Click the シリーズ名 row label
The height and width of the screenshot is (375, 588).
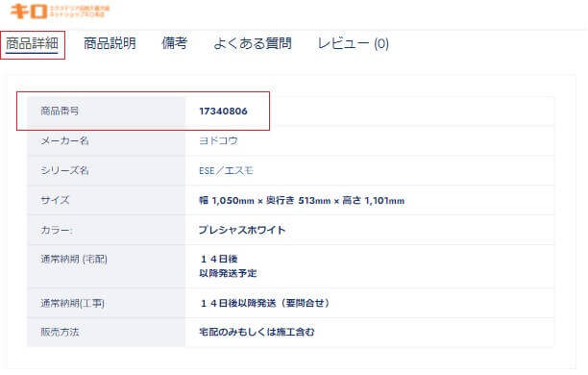(64, 171)
